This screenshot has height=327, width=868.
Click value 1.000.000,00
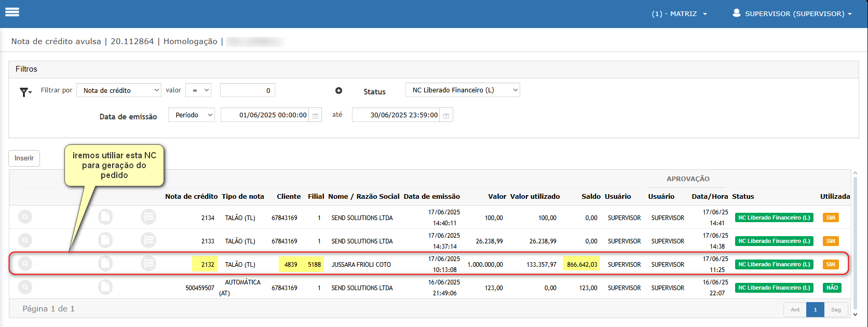pos(485,265)
